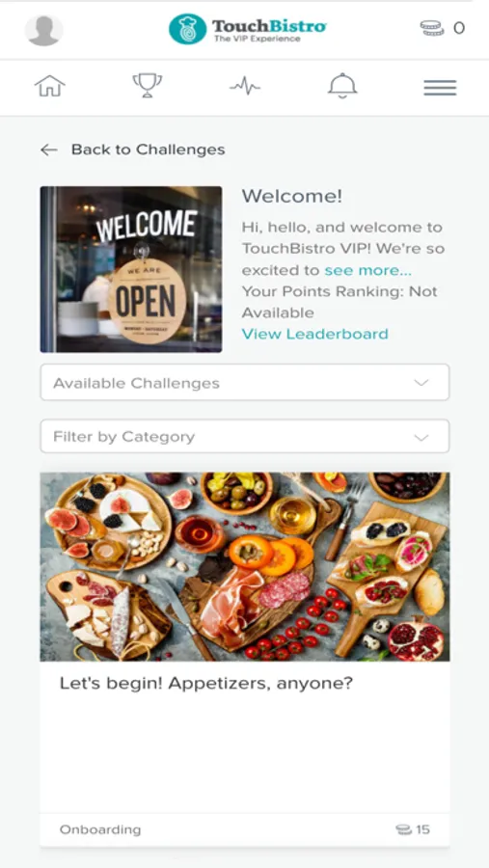Viewport: 489px width, 868px height.
Task: Expand the Filter by Category dropdown
Action: 245,436
